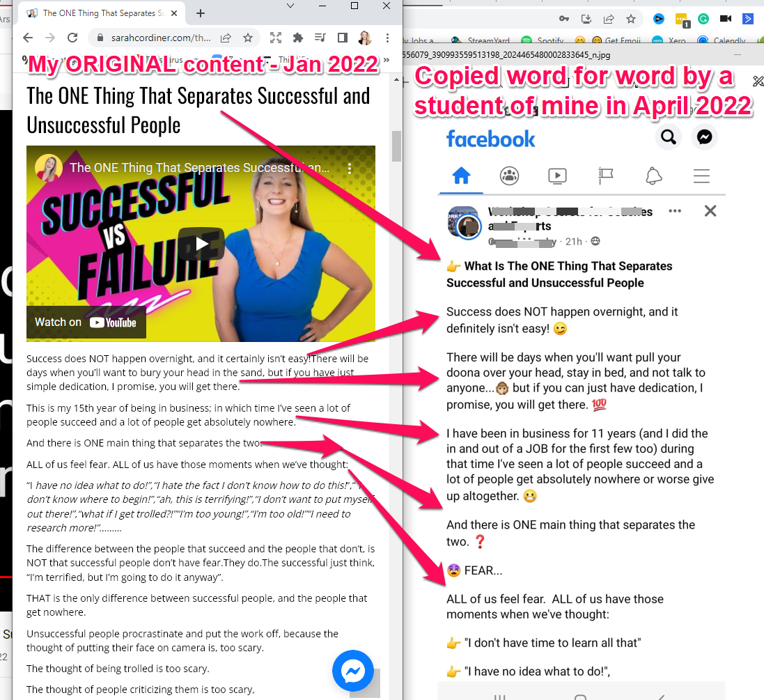Dismiss the Facebook post with X

point(710,211)
